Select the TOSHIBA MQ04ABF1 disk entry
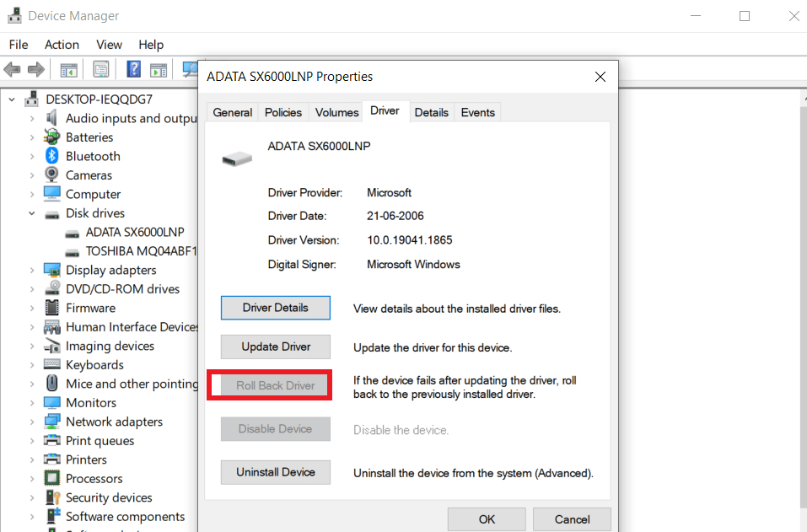807x532 pixels. [x=141, y=251]
